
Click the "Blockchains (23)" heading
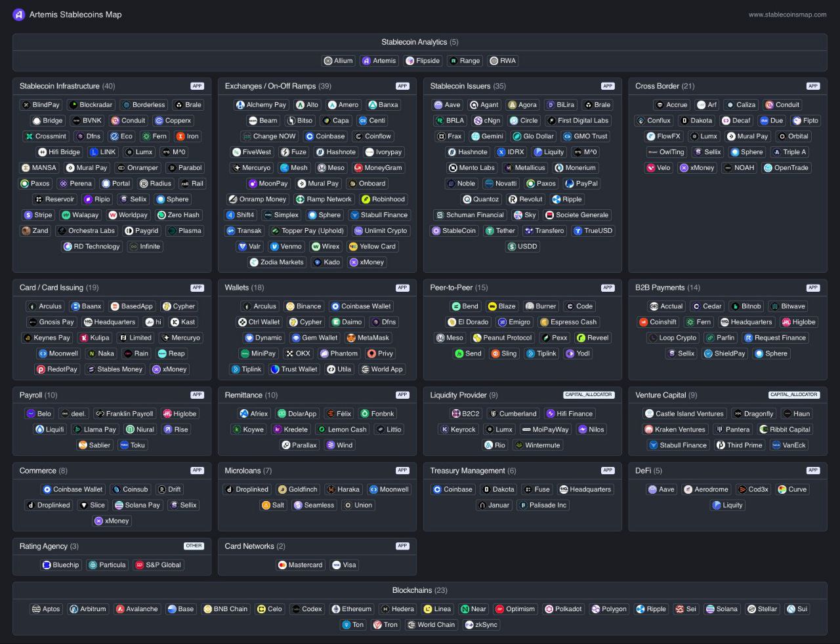click(x=420, y=590)
